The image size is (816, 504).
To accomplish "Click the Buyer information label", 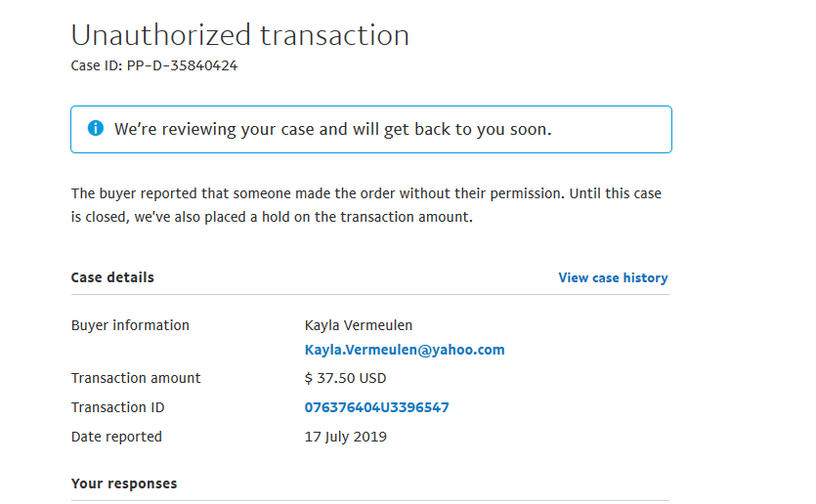I will click(x=130, y=325).
